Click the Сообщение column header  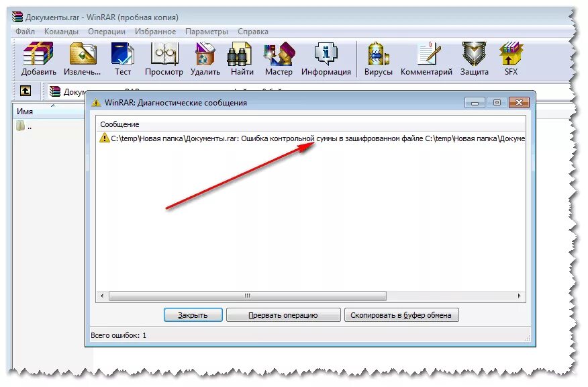pos(311,124)
